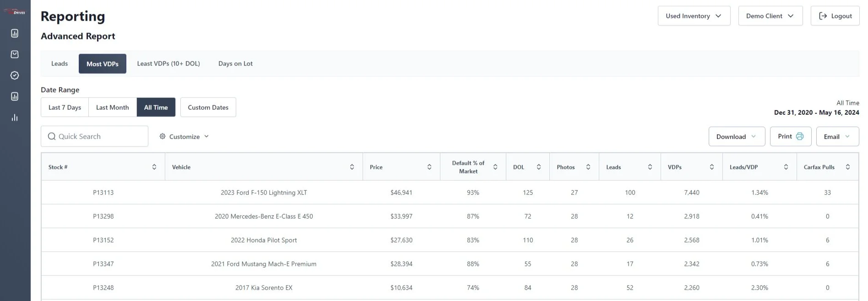Sort by VDPs column arrows
The image size is (868, 301).
click(x=712, y=167)
